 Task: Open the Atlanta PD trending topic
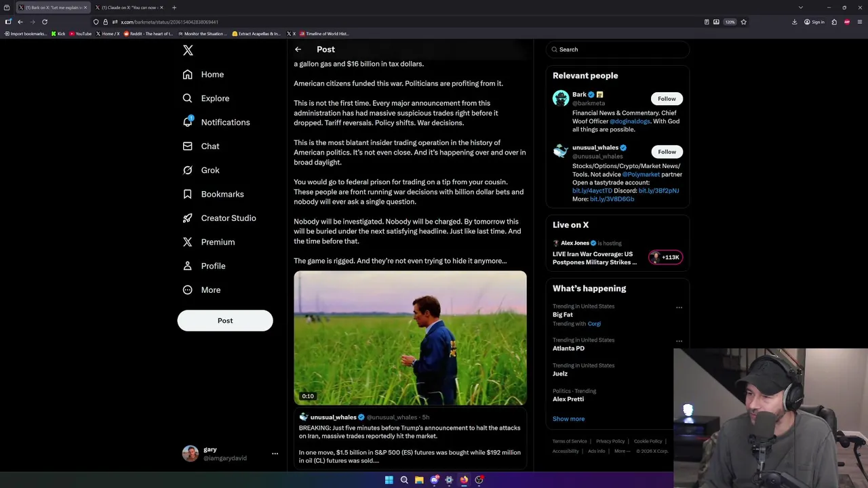coord(568,348)
